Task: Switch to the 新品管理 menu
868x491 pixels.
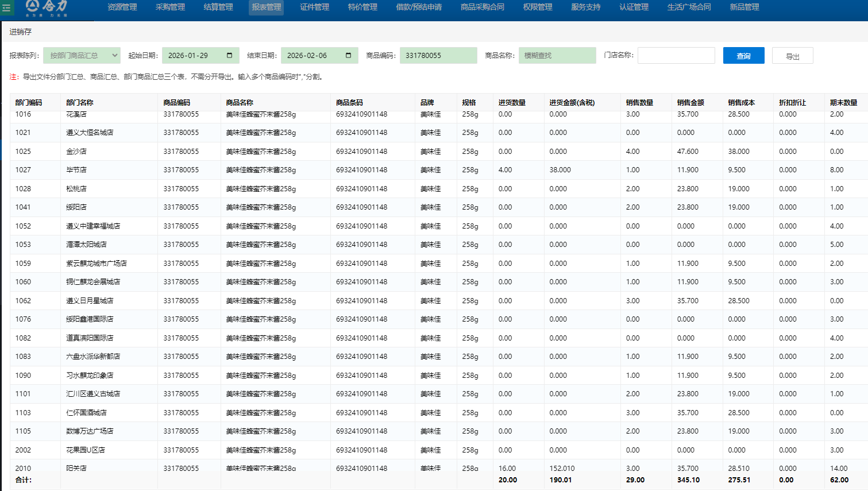Action: (x=744, y=7)
